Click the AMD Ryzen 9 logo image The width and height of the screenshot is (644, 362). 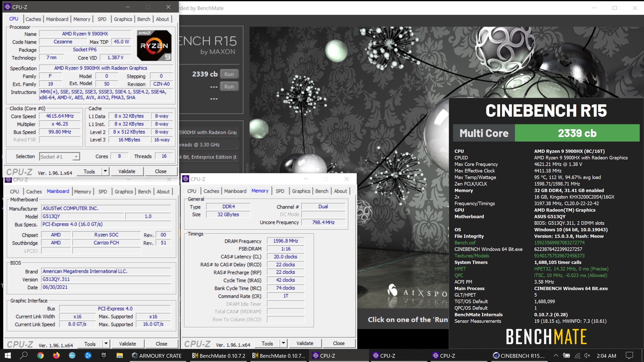(x=154, y=46)
